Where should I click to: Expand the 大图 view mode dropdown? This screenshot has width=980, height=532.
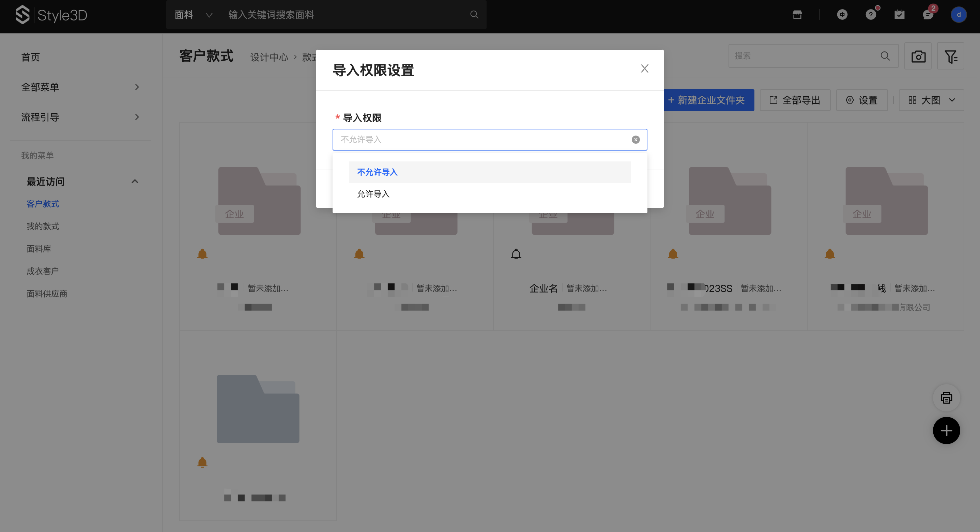tap(931, 100)
